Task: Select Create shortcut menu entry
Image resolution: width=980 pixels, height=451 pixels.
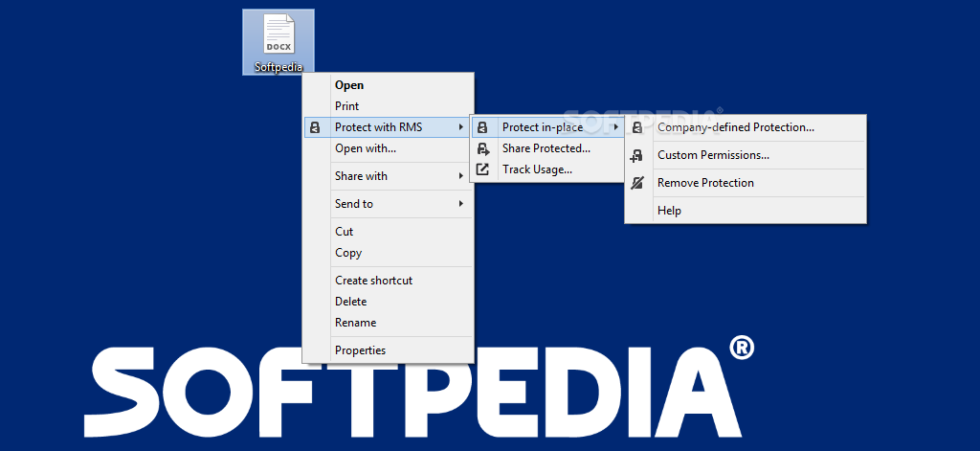Action: 389,281
